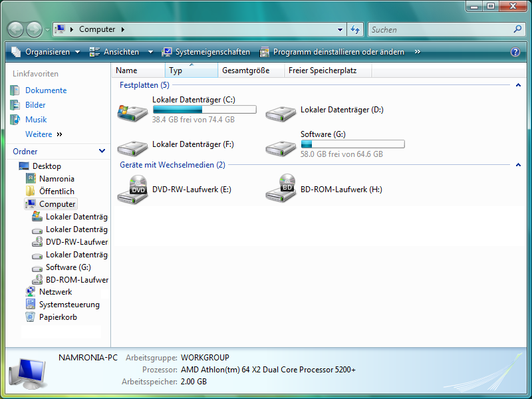
Task: Open the Ansichten dropdown arrow
Action: click(150, 51)
